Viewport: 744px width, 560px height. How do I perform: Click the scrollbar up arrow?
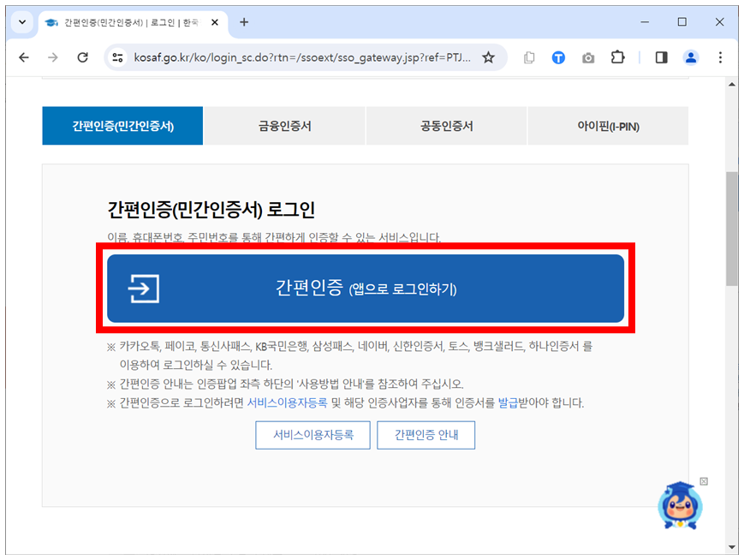[x=732, y=85]
